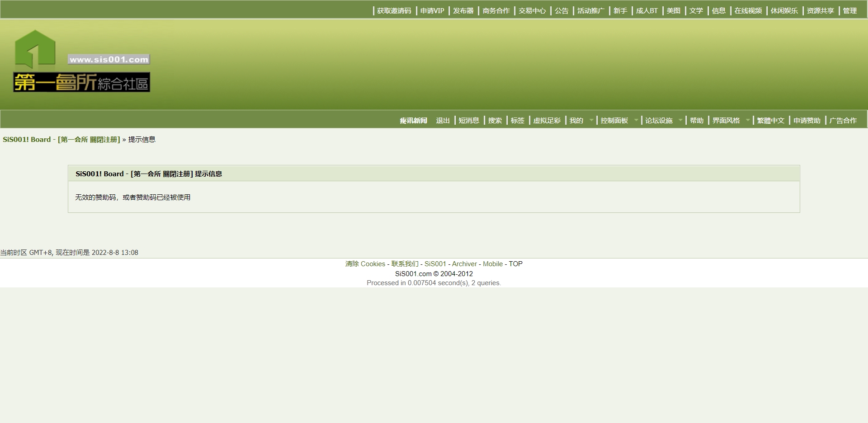
Task: Open 申请VIP in the top navigation
Action: point(432,11)
